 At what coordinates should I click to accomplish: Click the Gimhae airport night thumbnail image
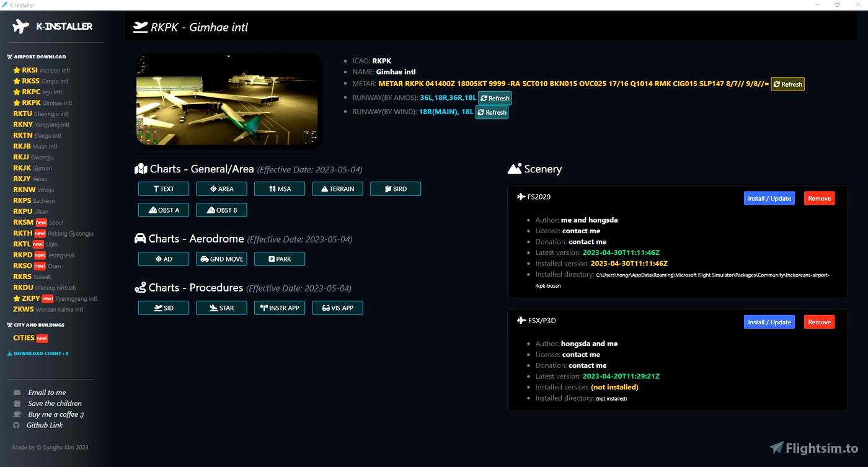[x=228, y=100]
